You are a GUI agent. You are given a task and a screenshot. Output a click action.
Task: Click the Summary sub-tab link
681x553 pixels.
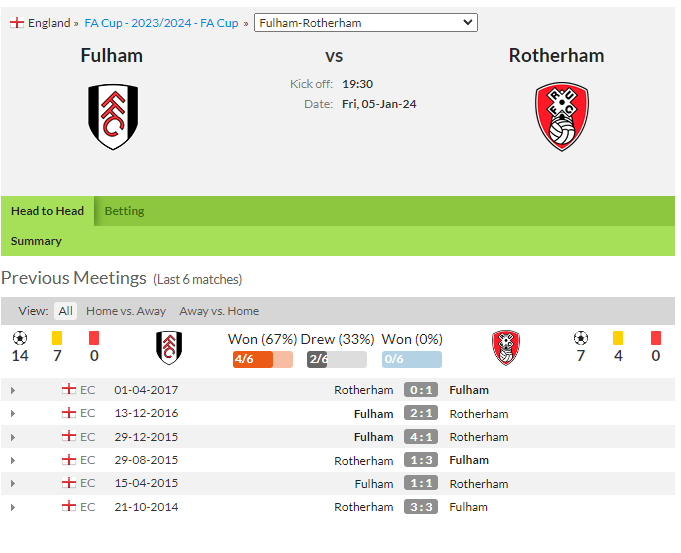pyautogui.click(x=36, y=241)
